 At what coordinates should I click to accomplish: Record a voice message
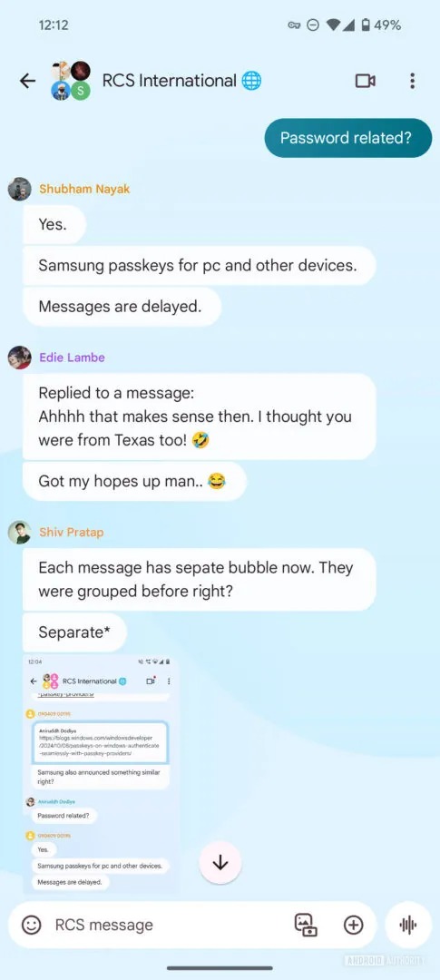click(x=409, y=925)
